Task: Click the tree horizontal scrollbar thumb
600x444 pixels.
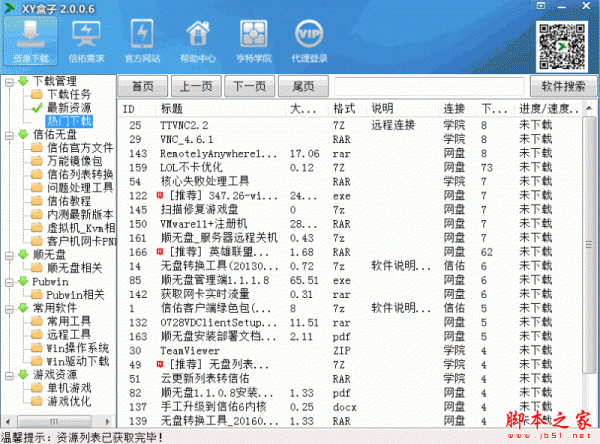Action: coord(54,421)
